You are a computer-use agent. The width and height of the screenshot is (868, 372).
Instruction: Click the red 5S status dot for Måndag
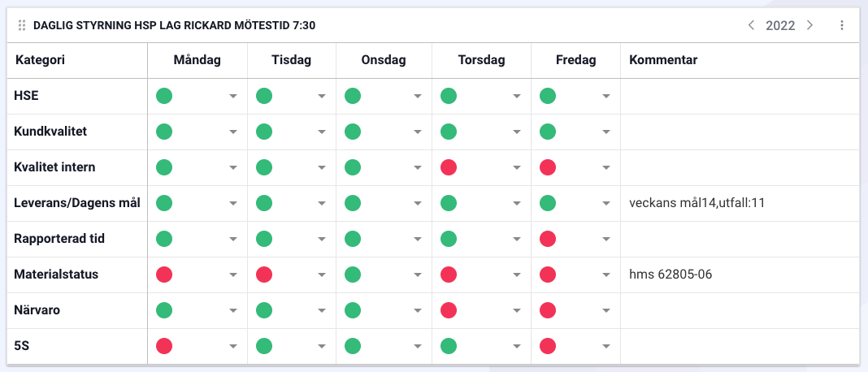164,346
